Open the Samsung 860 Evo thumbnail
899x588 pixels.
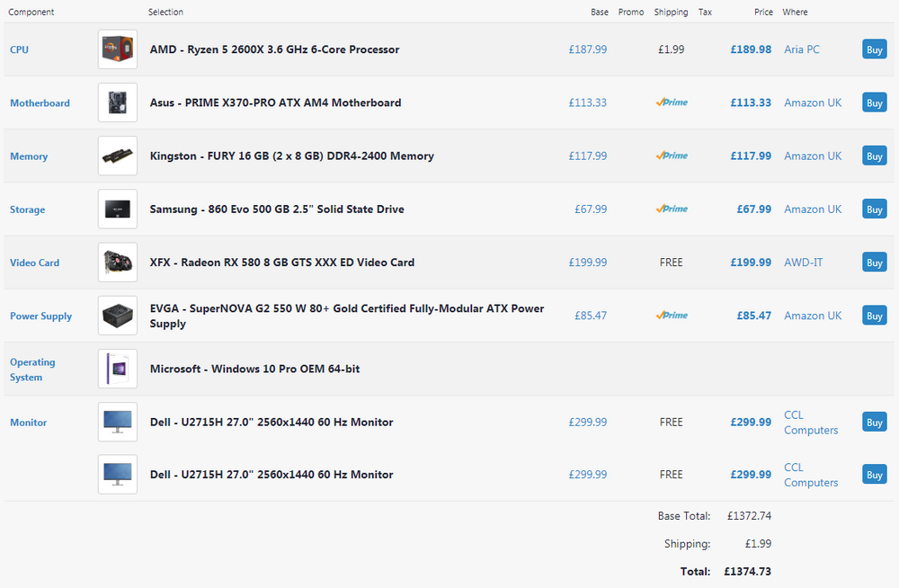point(118,209)
